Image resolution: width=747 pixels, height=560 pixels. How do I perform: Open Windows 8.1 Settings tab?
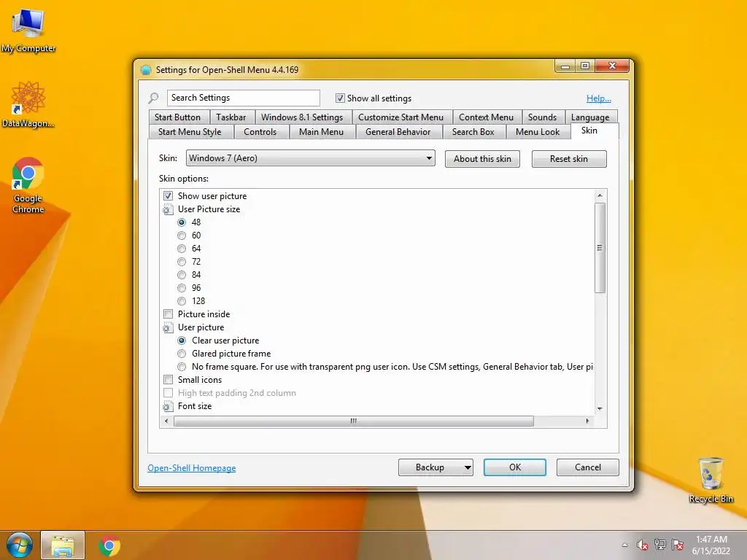point(302,117)
